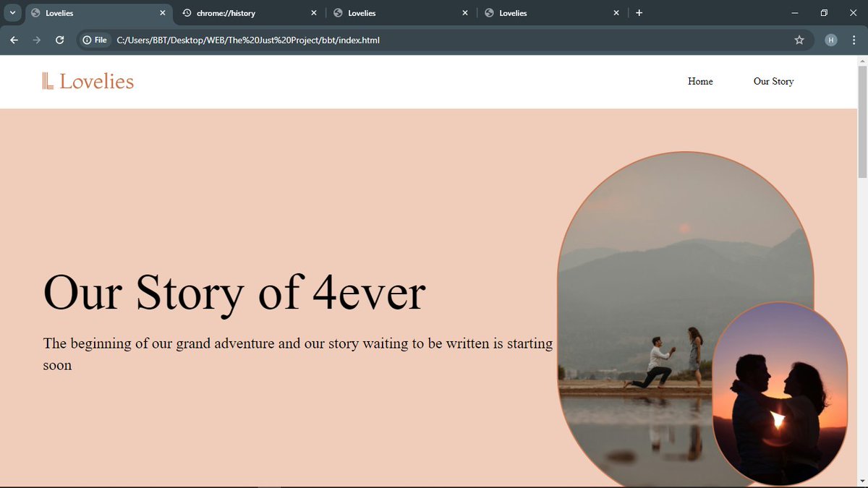Click the grayed-out forward navigation arrow

click(36, 40)
